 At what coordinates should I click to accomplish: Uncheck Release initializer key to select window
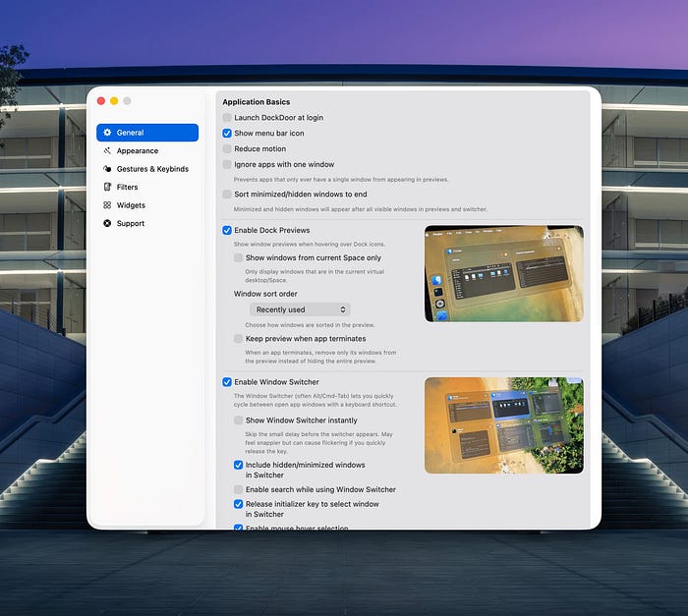[x=238, y=504]
